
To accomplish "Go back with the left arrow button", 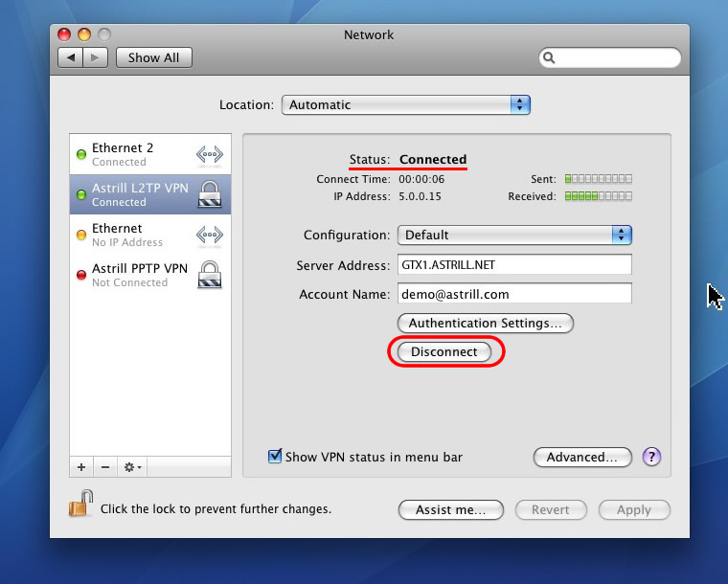I will 71,57.
